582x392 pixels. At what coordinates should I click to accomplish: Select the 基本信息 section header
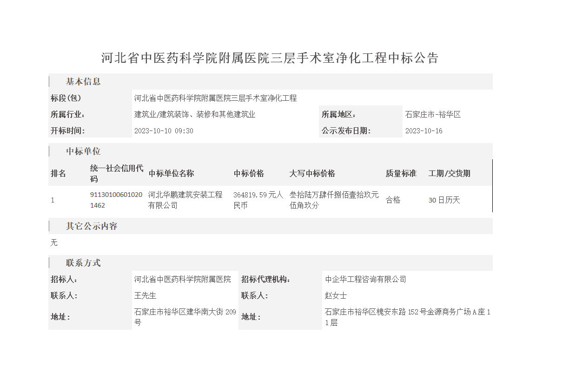coord(83,82)
